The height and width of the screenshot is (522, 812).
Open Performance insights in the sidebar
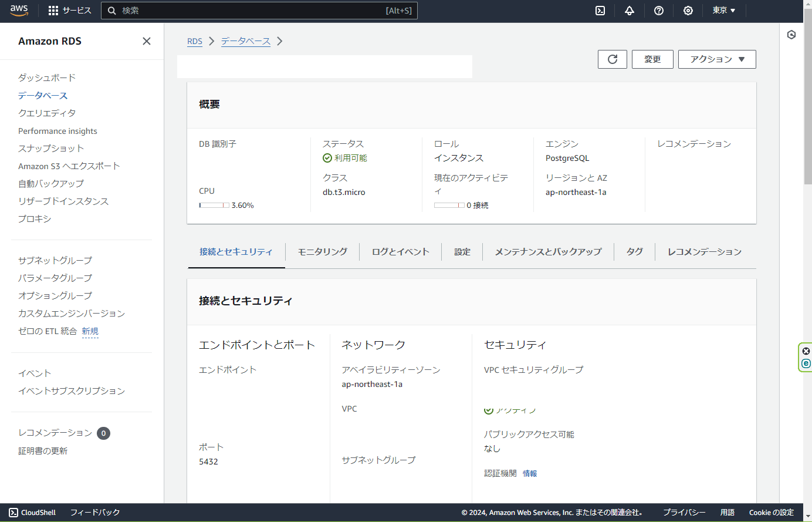[x=57, y=131]
